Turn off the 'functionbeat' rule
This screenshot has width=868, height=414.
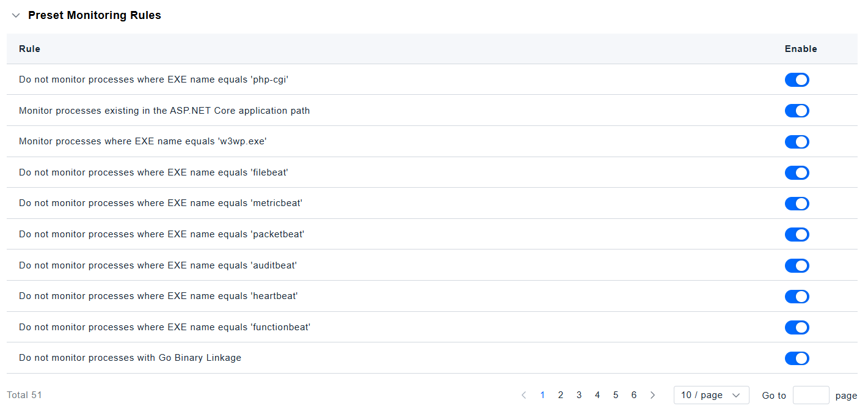(x=797, y=327)
